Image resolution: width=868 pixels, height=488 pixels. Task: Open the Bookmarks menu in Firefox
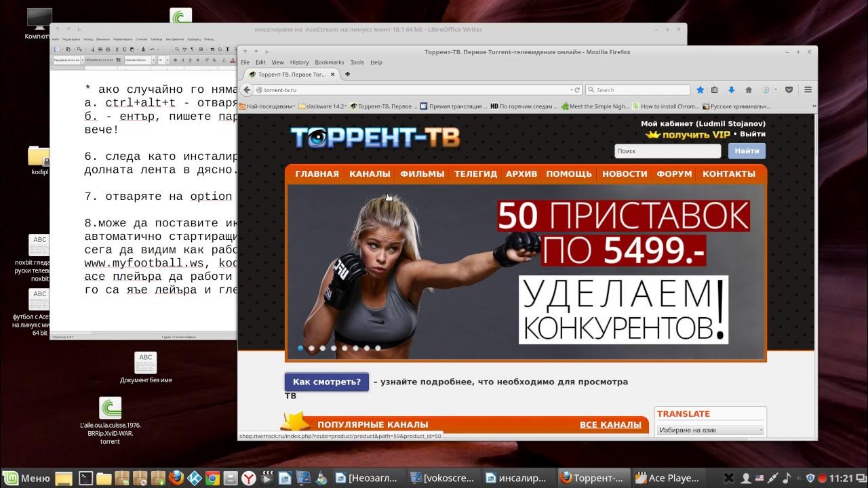coord(330,62)
